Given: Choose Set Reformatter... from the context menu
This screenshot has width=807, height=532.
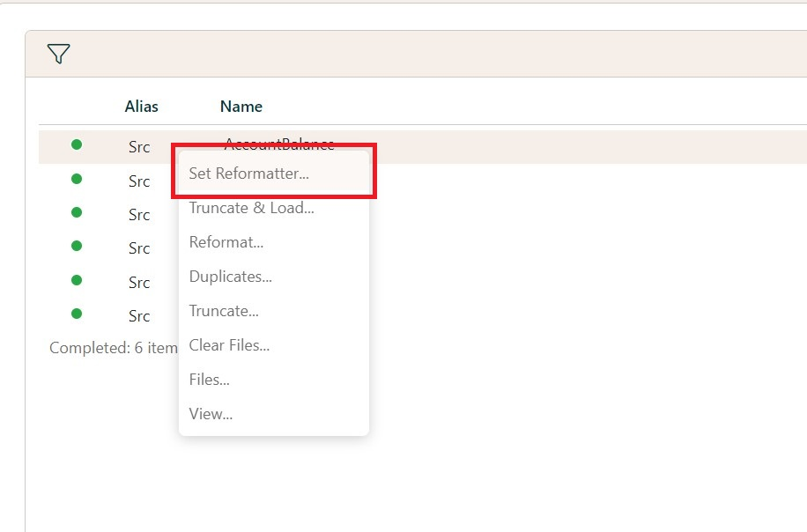Looking at the screenshot, I should coord(249,174).
